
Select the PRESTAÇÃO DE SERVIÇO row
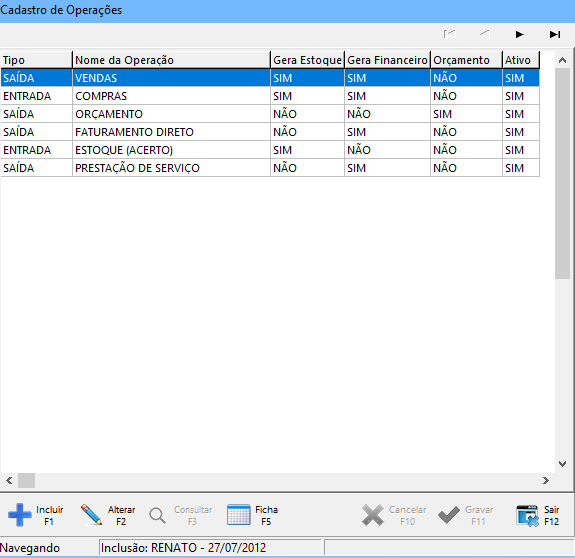270,168
